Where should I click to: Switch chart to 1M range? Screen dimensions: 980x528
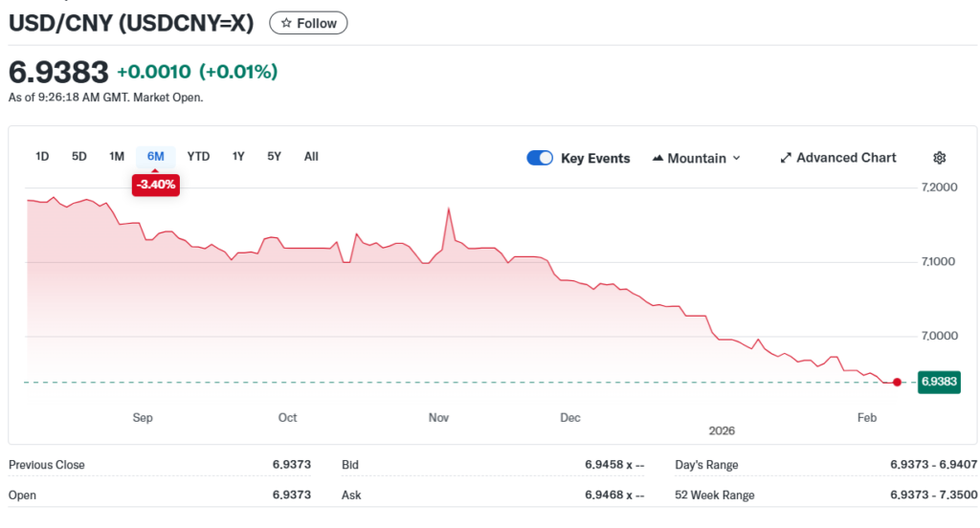[117, 156]
